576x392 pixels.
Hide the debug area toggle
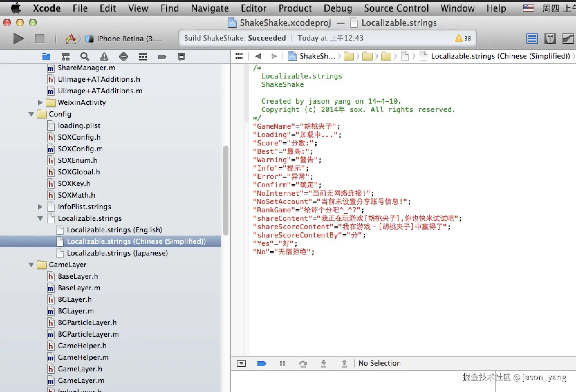(241, 363)
